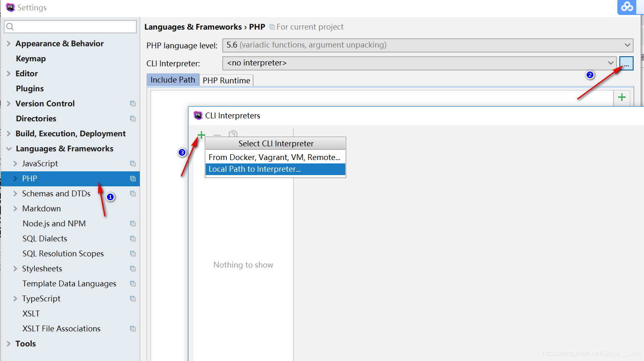Expand Stylesheets node arrow
Image resolution: width=644 pixels, height=361 pixels.
[15, 268]
